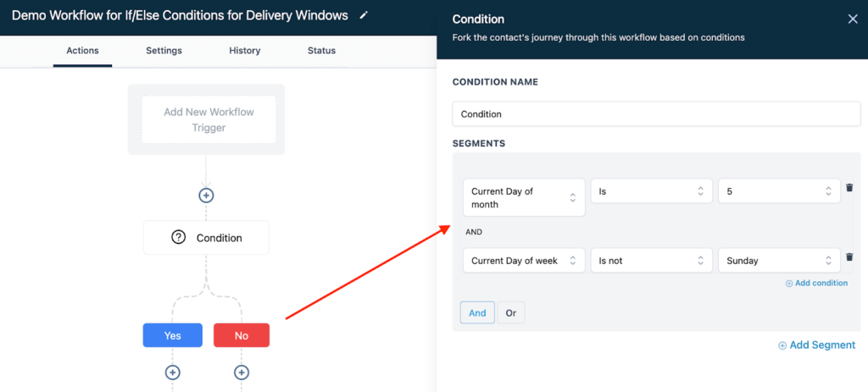868x392 pixels.
Task: Open the Sunday value dropdown
Action: pos(778,261)
